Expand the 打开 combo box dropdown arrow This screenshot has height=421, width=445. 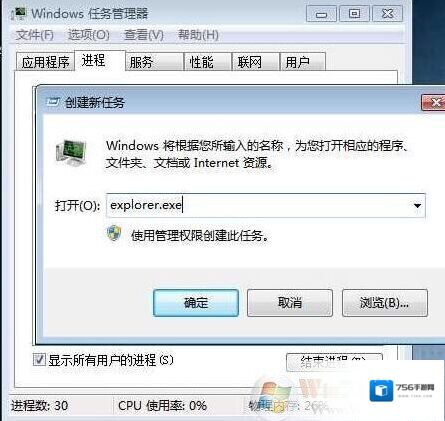coord(417,206)
